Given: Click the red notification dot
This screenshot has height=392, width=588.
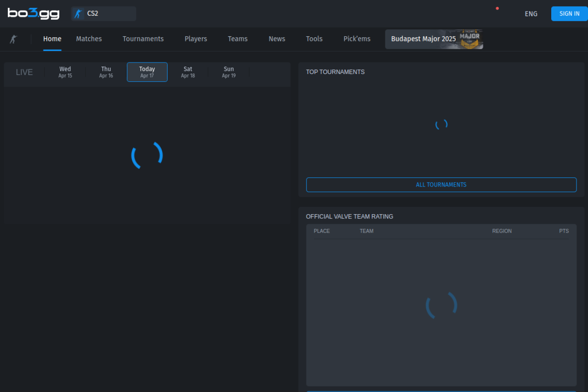Looking at the screenshot, I should pyautogui.click(x=497, y=8).
